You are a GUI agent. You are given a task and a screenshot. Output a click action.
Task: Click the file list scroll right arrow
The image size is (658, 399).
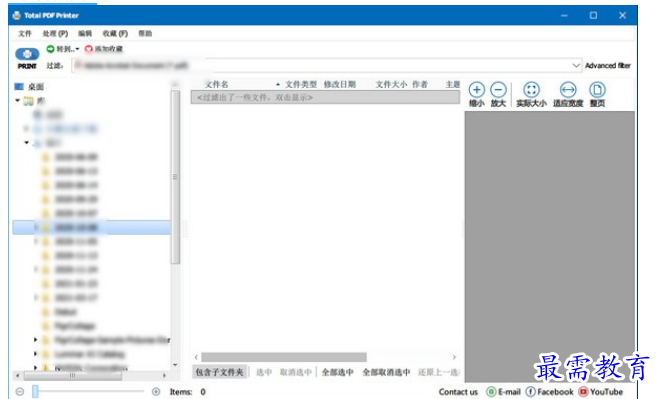tap(454, 357)
